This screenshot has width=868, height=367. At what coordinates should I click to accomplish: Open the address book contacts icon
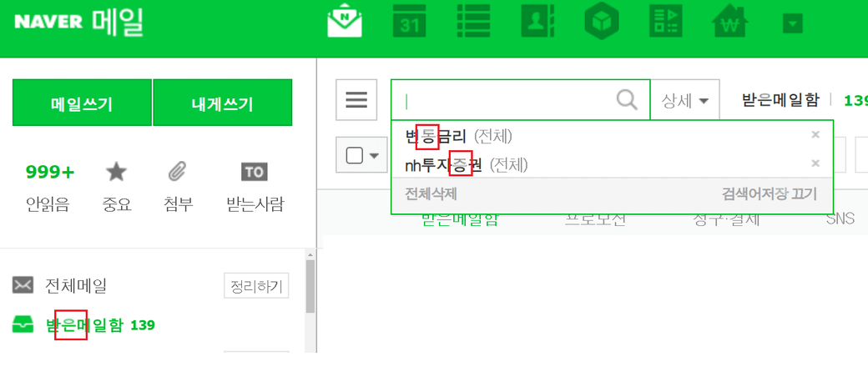tap(537, 23)
